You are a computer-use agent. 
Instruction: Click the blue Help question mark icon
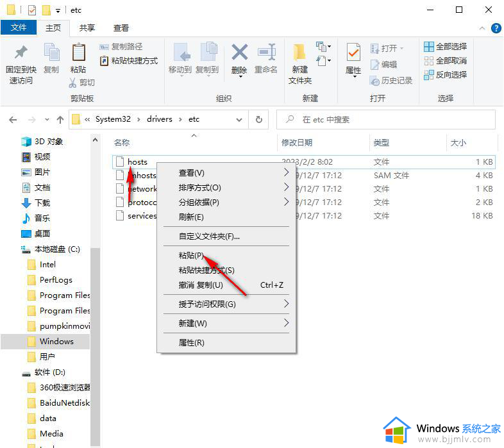(x=496, y=28)
